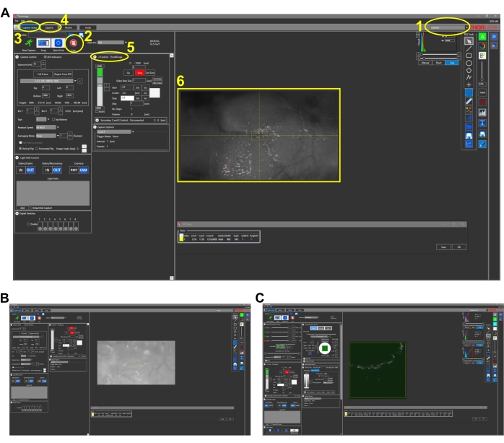504x443 pixels.
Task: Choose the crosshair ROI tool in panel A
Action: point(469,85)
